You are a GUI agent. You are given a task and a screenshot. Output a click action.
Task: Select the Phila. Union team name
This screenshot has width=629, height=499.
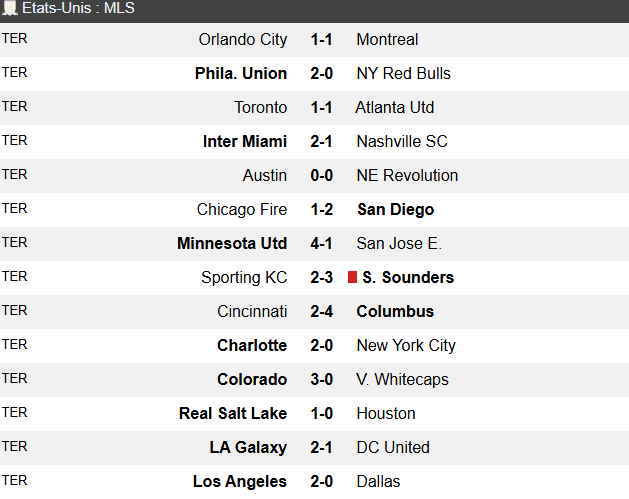click(241, 74)
